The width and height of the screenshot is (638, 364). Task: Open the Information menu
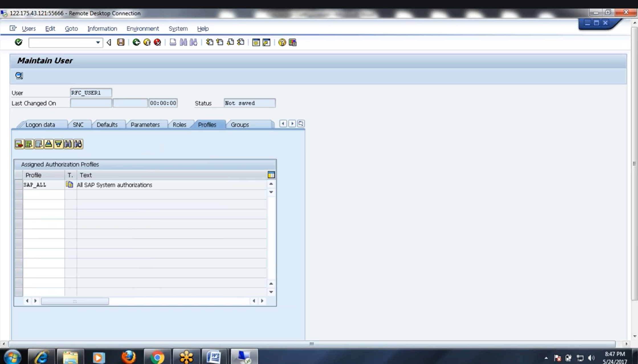(x=102, y=28)
